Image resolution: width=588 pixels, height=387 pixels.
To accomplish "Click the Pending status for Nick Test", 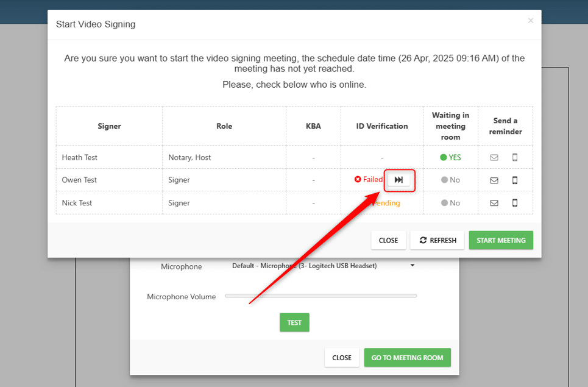I will pos(388,203).
